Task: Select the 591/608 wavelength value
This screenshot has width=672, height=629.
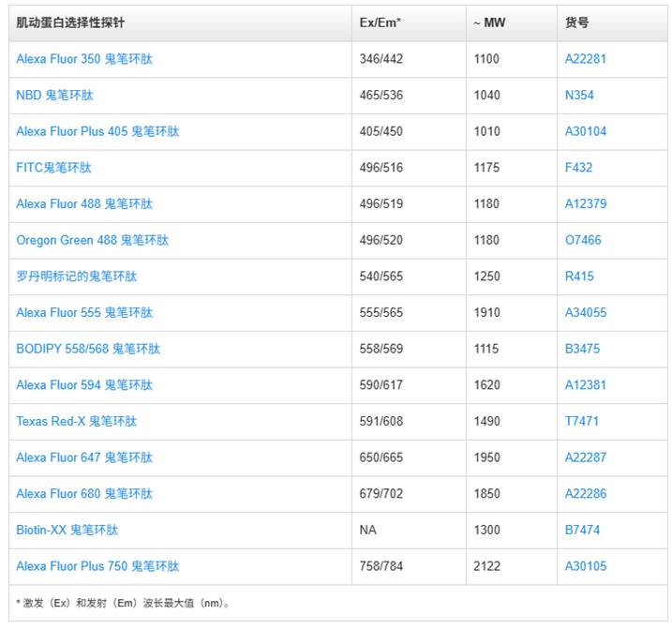Action: tap(381, 421)
